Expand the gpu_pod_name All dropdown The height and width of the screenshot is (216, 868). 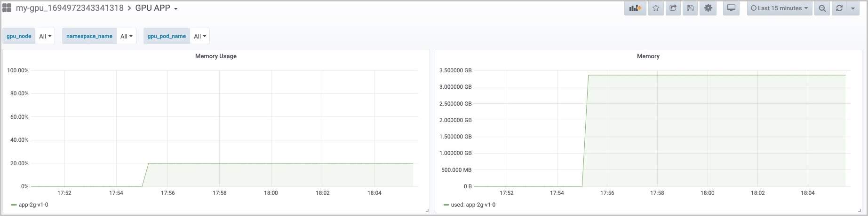pos(200,36)
